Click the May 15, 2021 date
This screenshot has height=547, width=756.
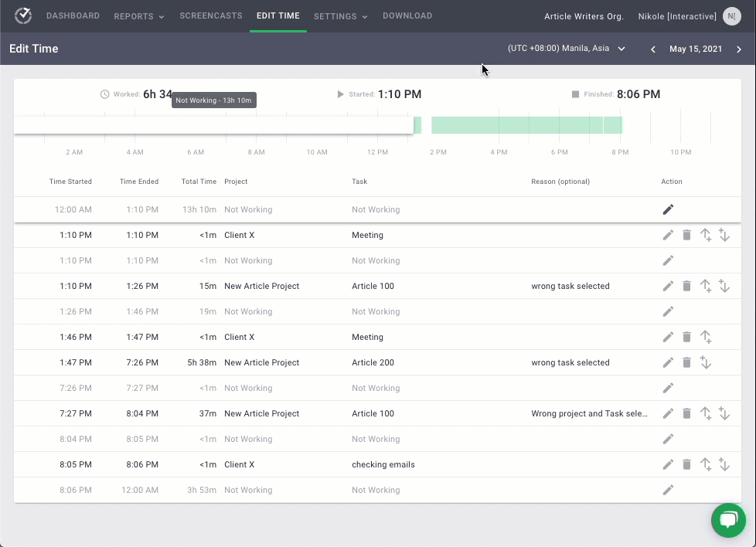point(696,49)
